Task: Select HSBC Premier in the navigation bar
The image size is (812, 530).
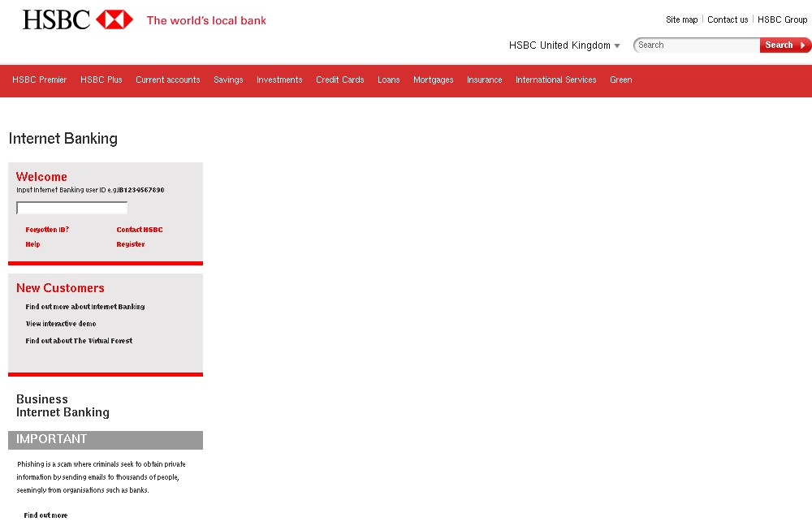Action: pos(39,80)
